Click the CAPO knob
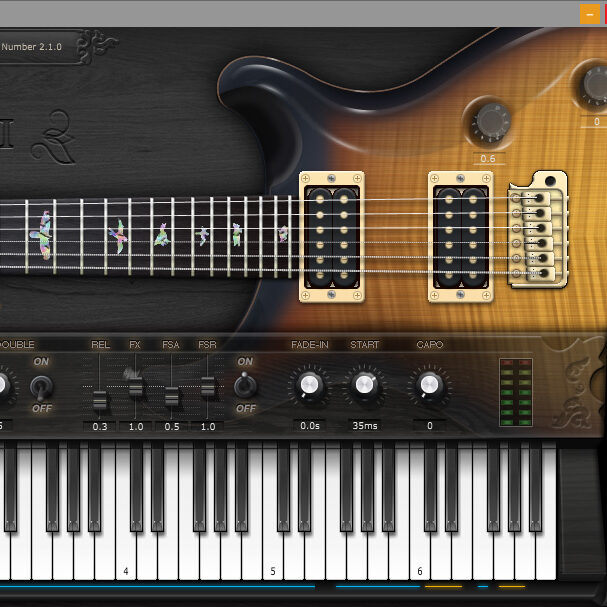Viewport: 607px width, 607px height. pyautogui.click(x=429, y=384)
